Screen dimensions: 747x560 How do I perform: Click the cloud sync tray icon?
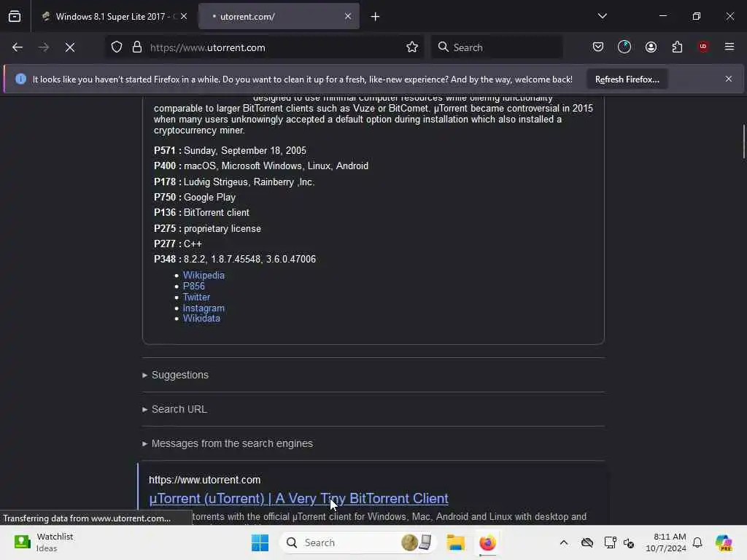[587, 542]
